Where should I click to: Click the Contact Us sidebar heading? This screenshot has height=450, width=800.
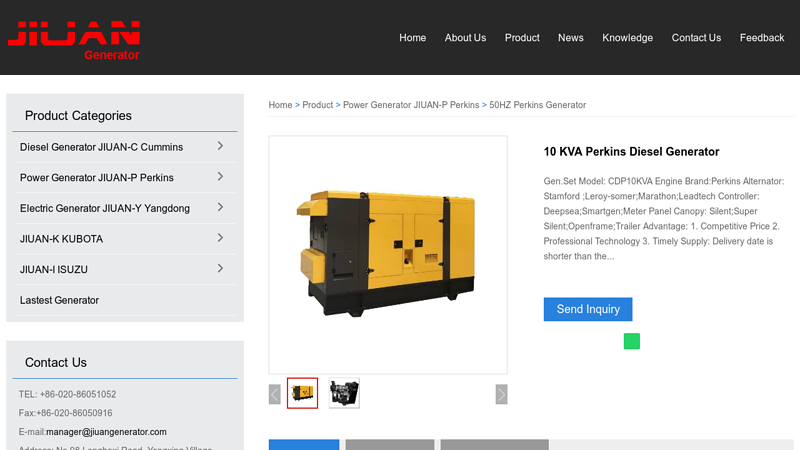point(56,363)
